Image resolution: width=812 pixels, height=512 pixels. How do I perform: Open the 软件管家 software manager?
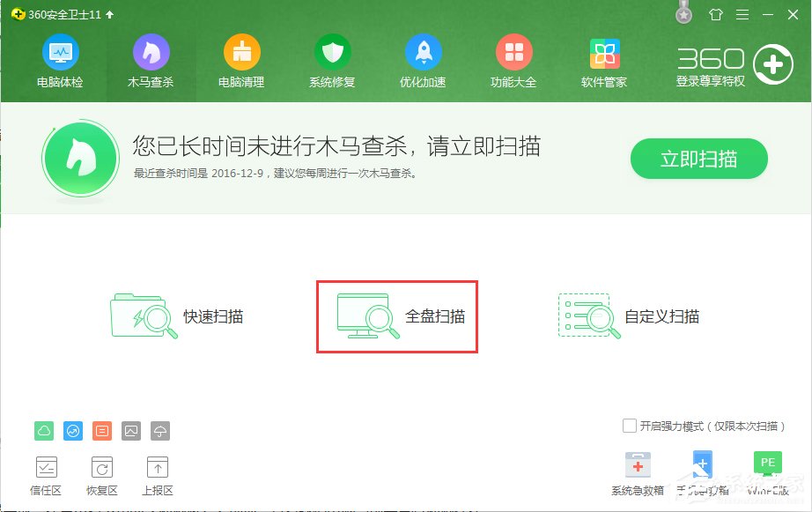[605, 60]
